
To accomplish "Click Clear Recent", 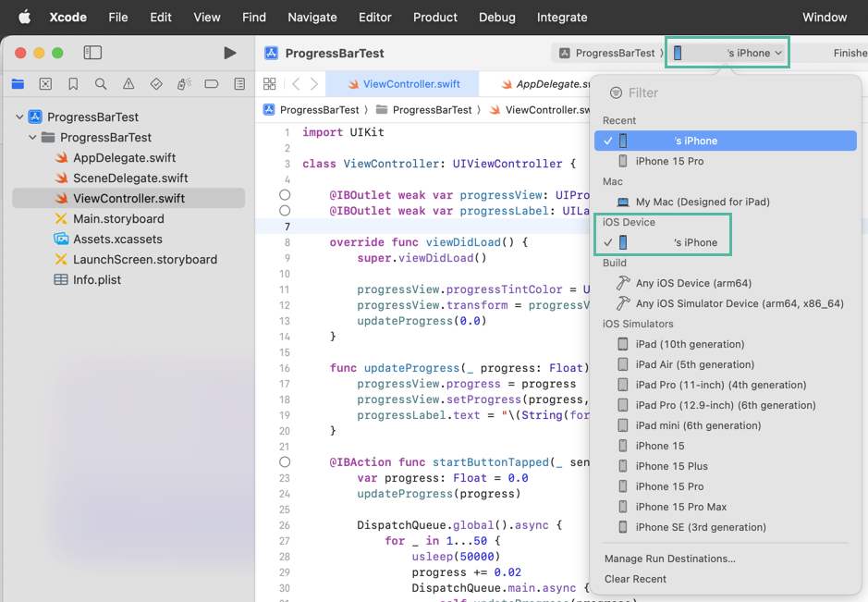I will point(635,579).
